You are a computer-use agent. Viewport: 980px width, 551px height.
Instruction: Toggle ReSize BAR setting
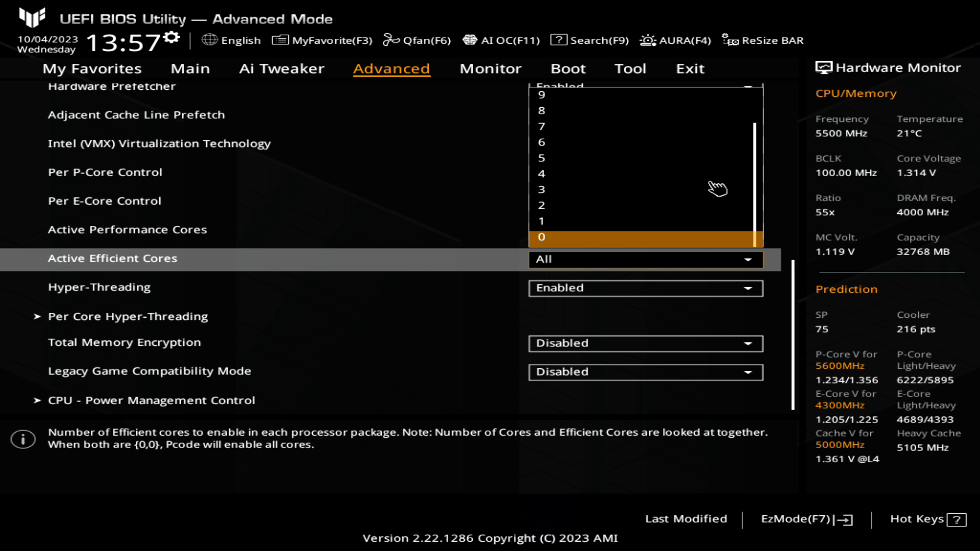(763, 40)
